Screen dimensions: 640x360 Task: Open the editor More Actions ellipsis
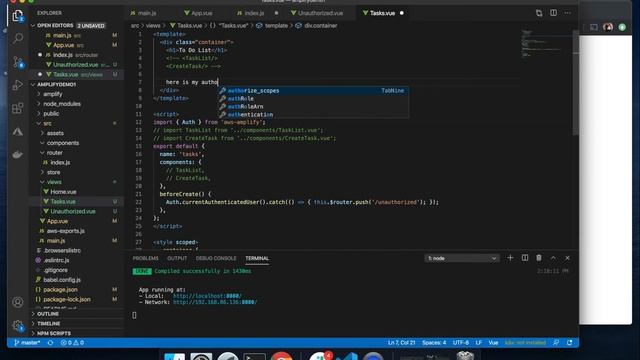point(567,13)
